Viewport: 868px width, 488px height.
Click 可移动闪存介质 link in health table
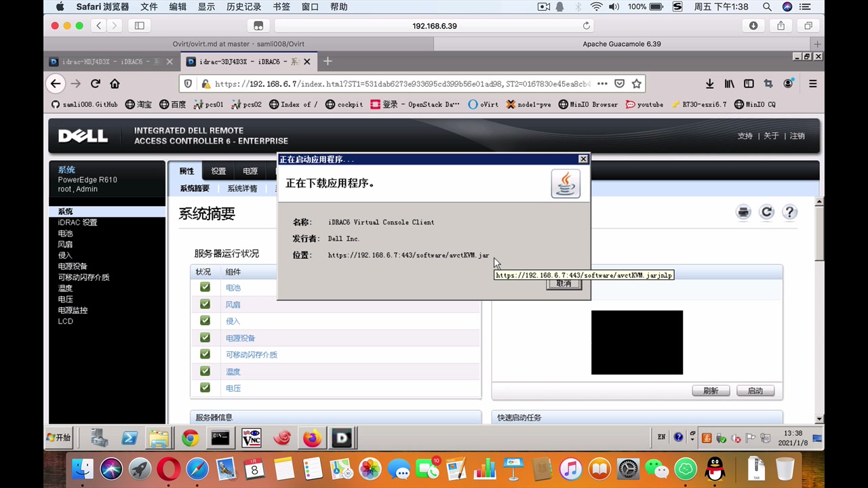[251, 354]
